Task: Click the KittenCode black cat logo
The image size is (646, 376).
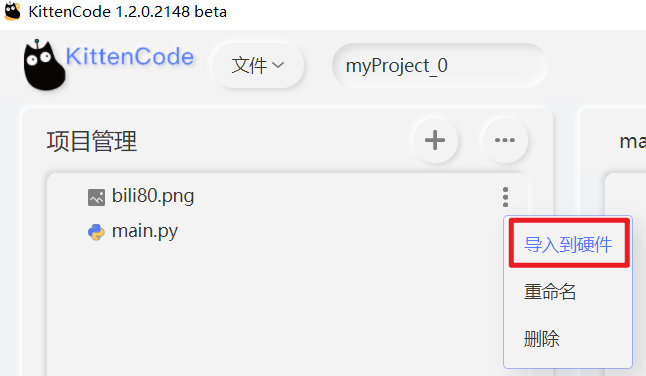Action: 44,65
